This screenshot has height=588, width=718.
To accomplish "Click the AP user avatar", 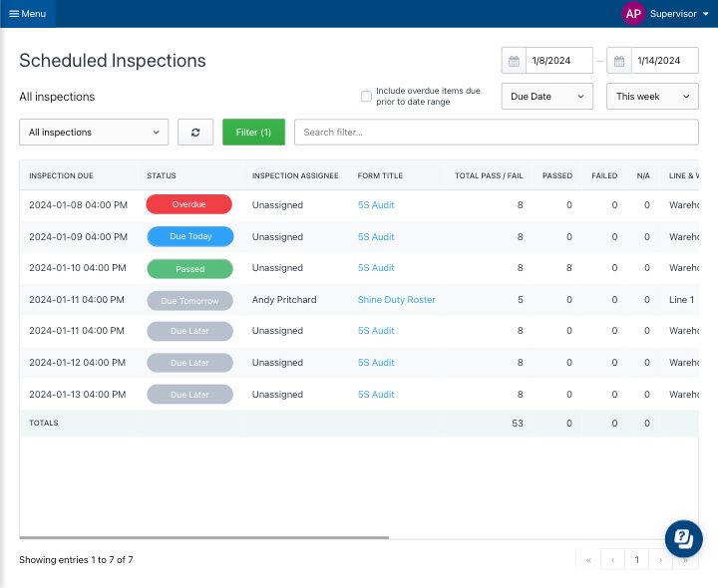I will [633, 14].
